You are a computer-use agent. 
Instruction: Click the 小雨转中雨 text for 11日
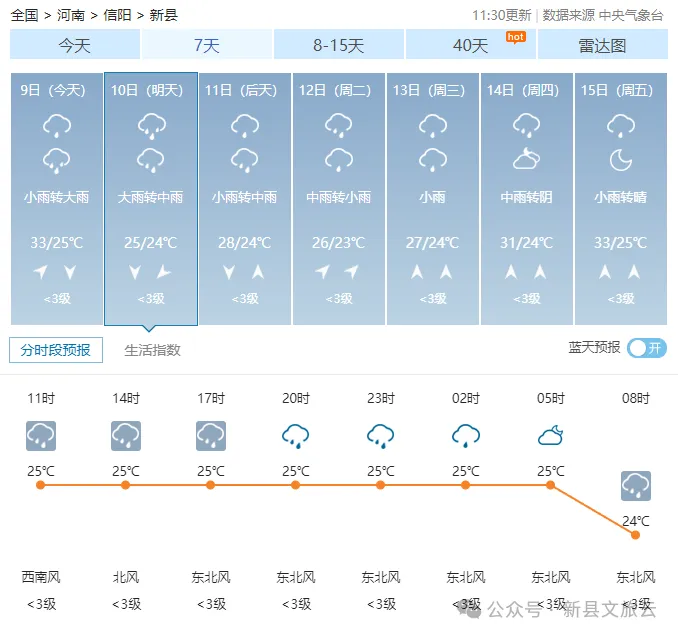245,198
